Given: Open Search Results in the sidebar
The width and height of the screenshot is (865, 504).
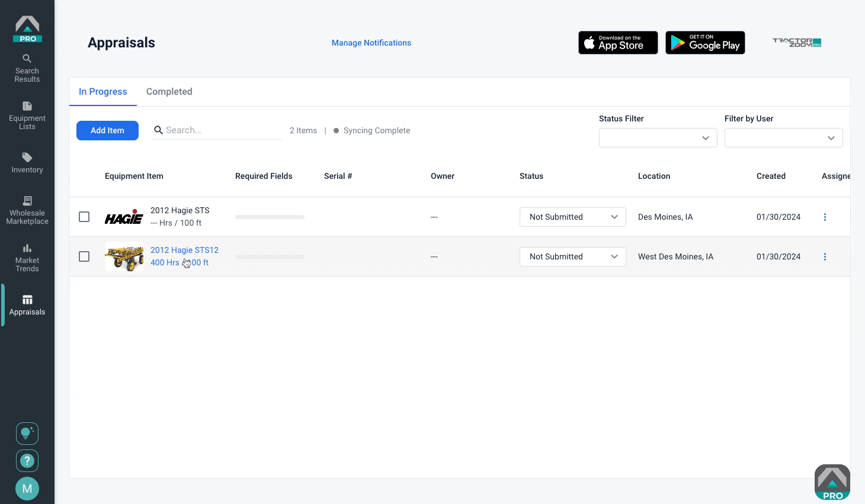Looking at the screenshot, I should point(27,69).
